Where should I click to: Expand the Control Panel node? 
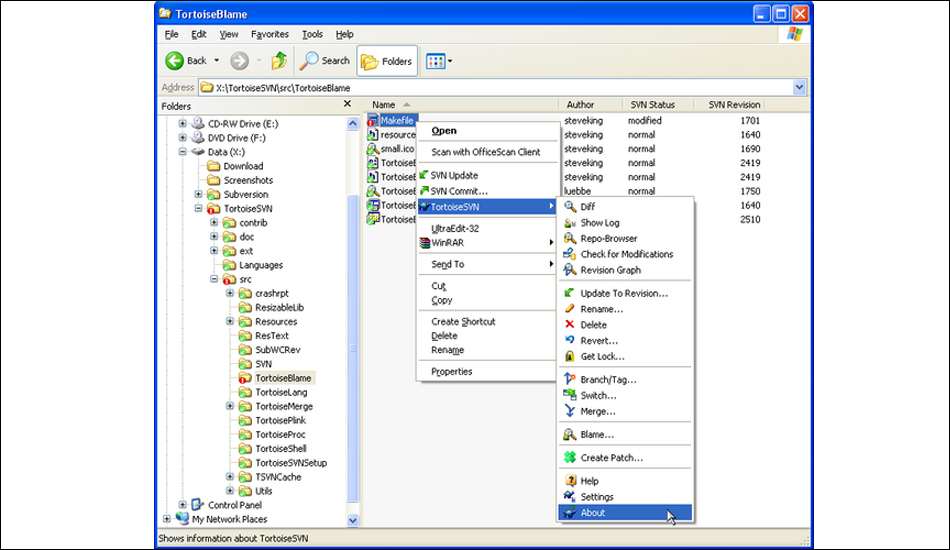click(182, 505)
